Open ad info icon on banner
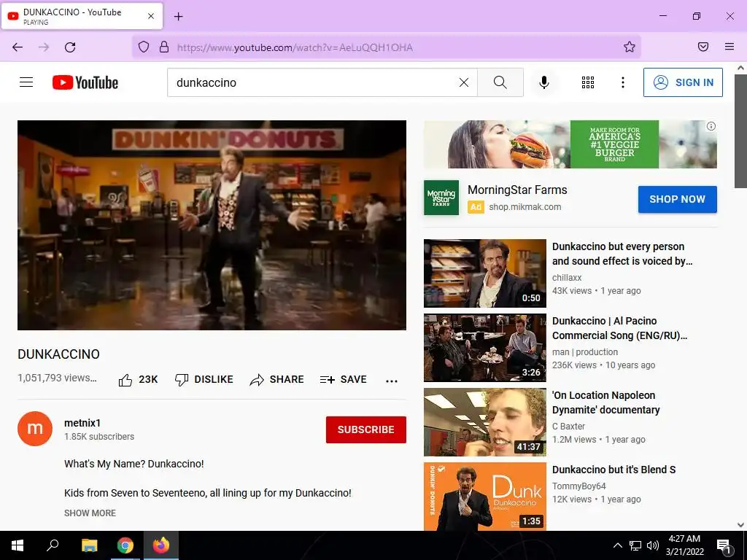The height and width of the screenshot is (560, 747). tap(711, 126)
